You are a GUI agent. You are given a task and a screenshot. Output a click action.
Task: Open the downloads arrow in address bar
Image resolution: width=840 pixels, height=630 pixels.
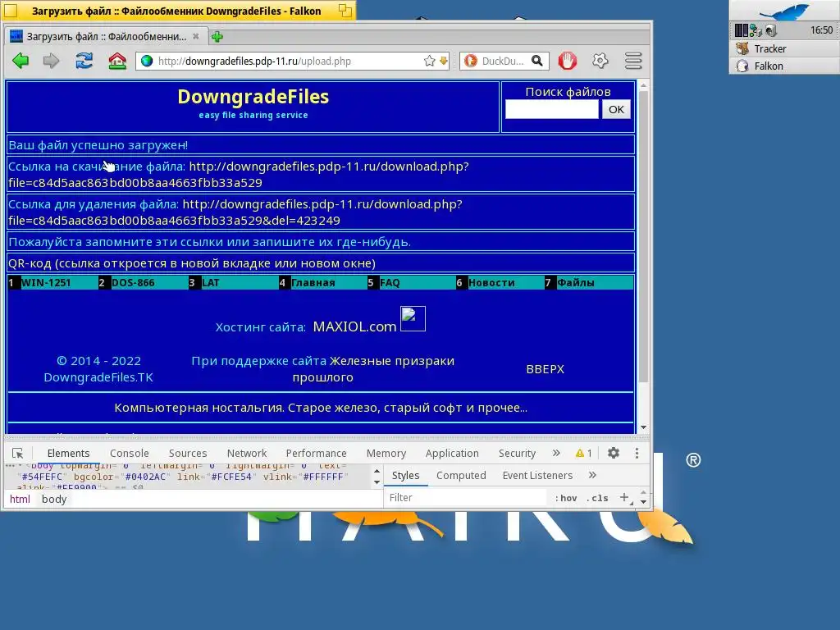tap(444, 61)
